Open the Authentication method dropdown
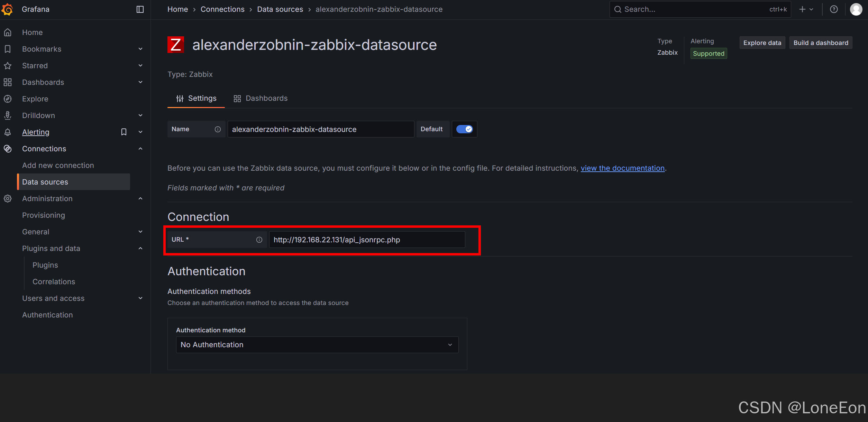 pos(317,345)
